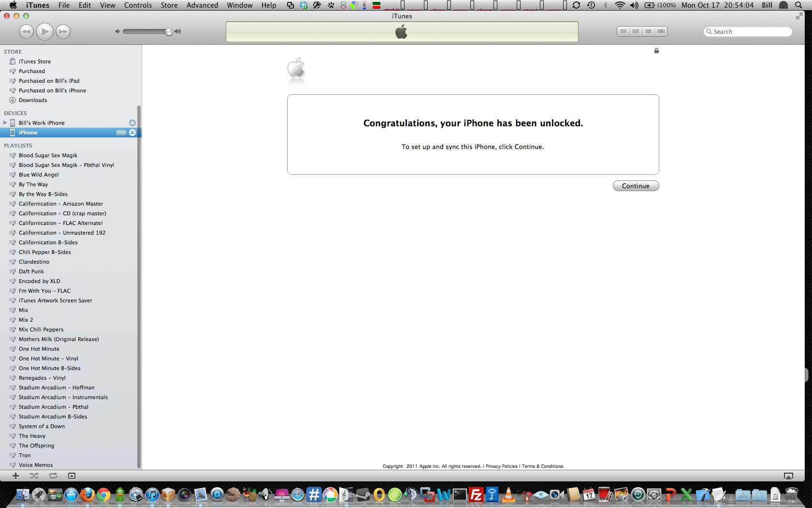Screen dimensions: 812x508
Task: Expand Bill's Work iPhone device
Action: pos(5,123)
